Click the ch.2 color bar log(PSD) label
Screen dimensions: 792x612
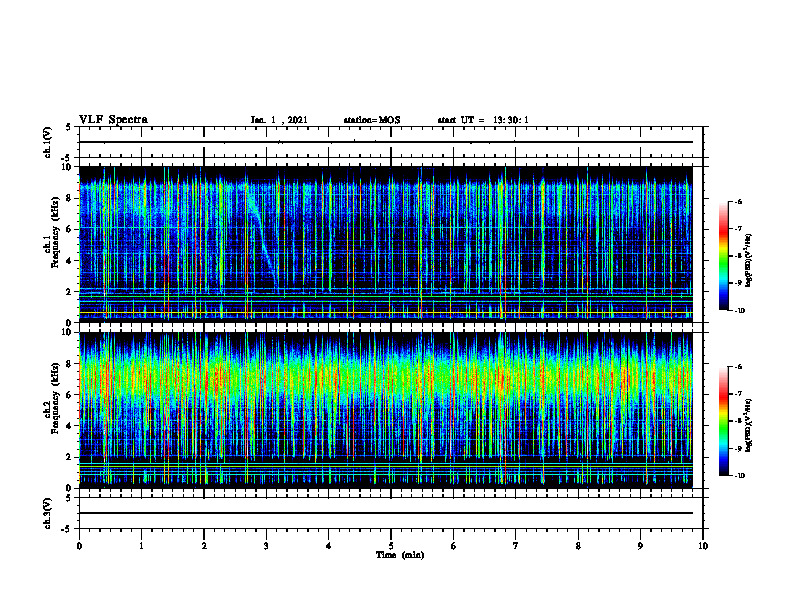coord(749,425)
